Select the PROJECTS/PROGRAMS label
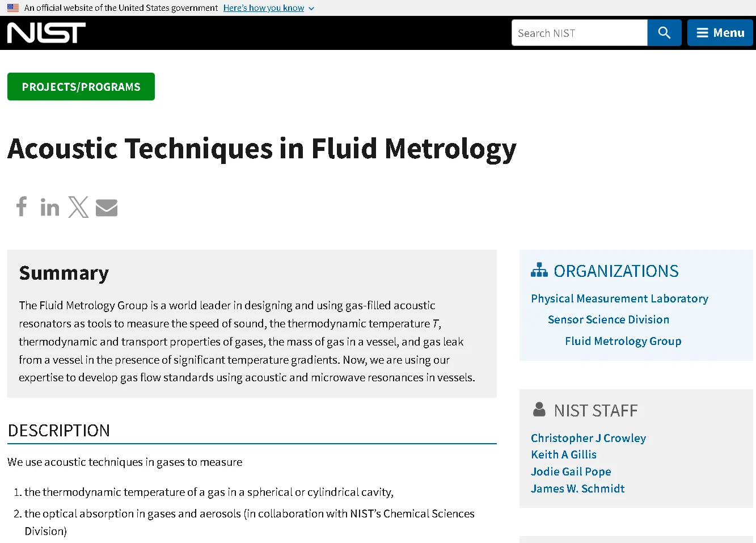The height and width of the screenshot is (543, 756). click(x=81, y=86)
